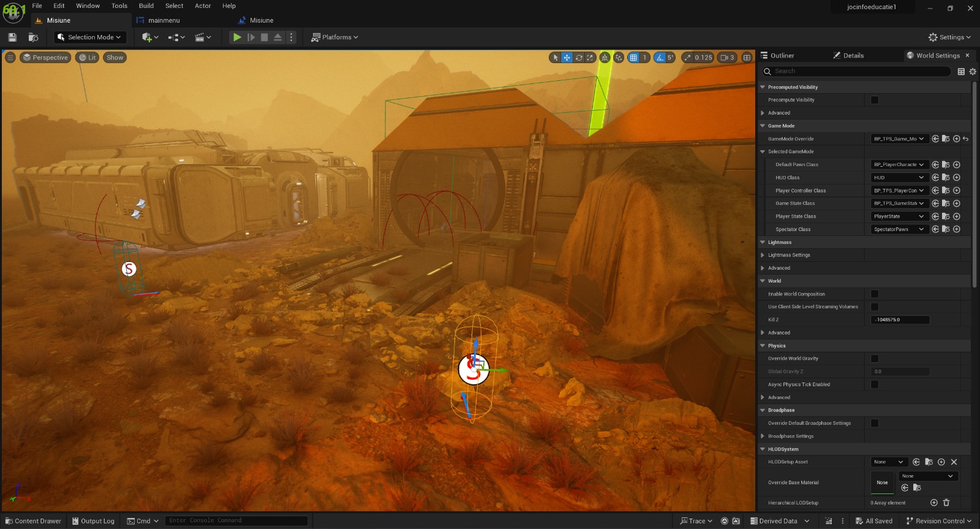Select the rotate objects tool
This screenshot has width=980, height=529.
click(x=579, y=58)
